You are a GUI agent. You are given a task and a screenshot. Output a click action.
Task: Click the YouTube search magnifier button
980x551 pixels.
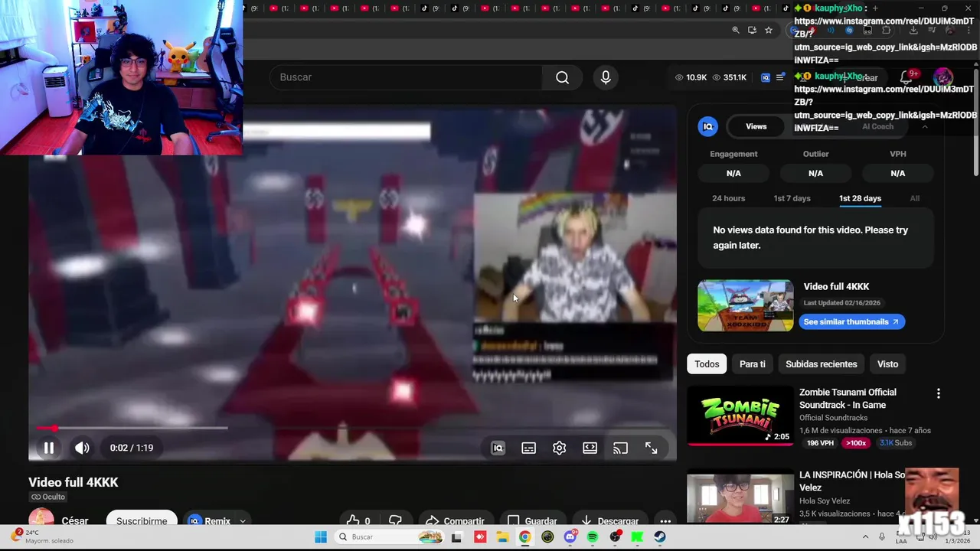pos(563,77)
